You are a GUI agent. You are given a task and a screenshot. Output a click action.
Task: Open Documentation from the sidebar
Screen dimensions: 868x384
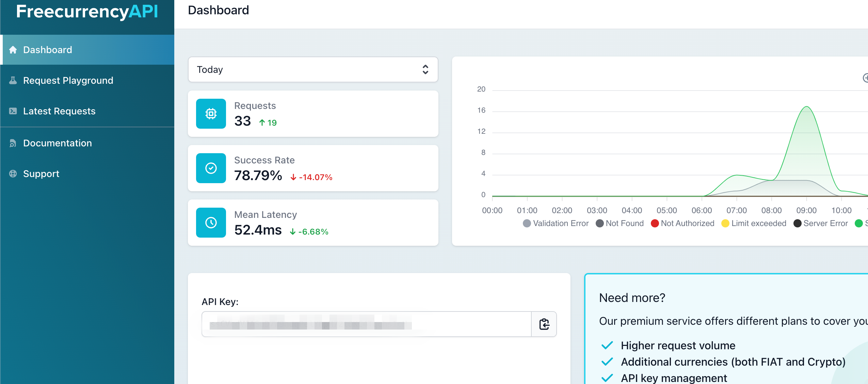tap(87, 143)
